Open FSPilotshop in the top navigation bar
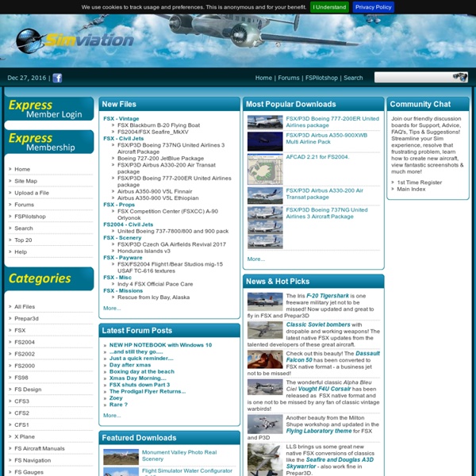The height and width of the screenshot is (476, 476). click(321, 78)
